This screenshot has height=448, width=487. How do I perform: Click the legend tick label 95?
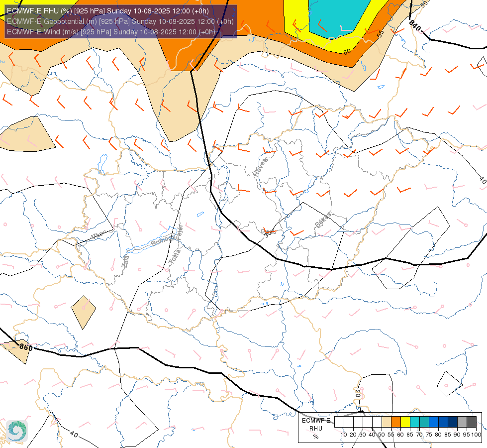point(467,435)
